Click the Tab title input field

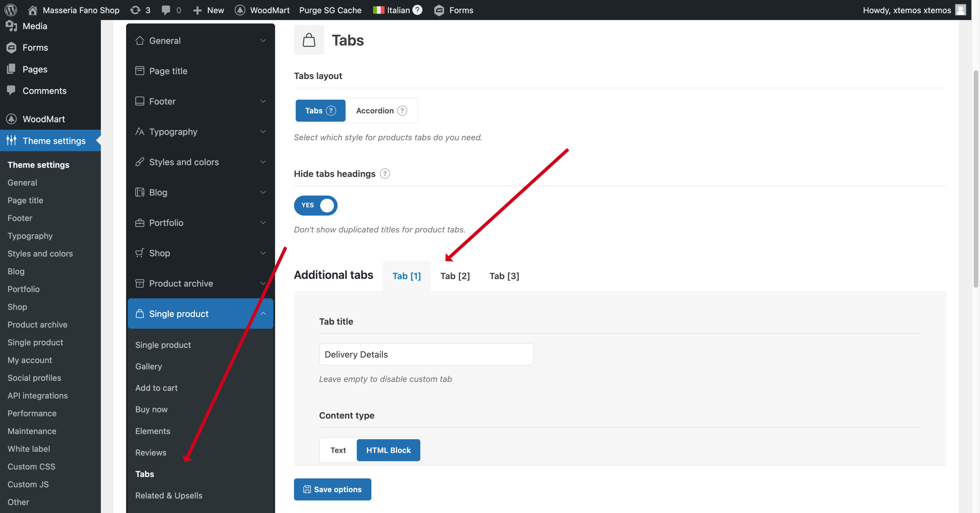click(x=426, y=354)
